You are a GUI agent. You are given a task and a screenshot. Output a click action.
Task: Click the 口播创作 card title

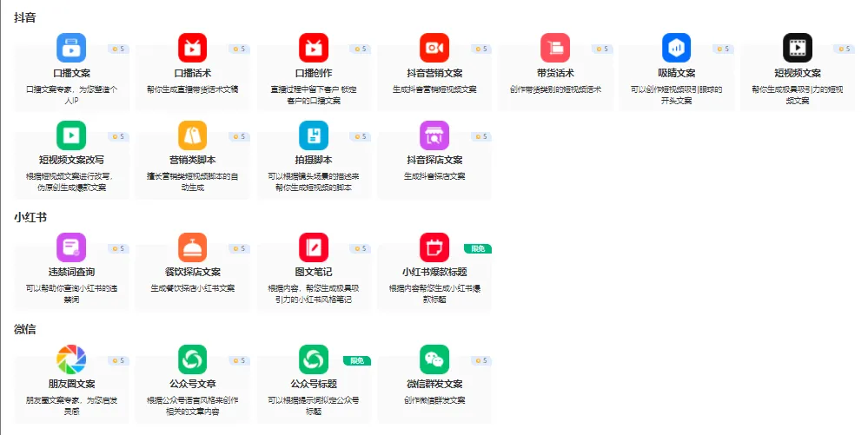[314, 73]
